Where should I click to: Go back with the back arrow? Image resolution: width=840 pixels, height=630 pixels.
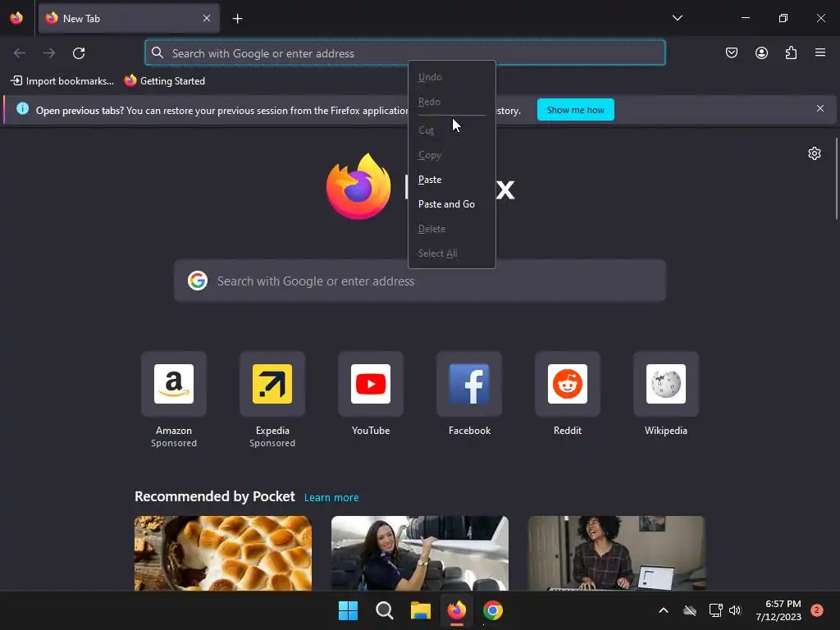click(20, 53)
